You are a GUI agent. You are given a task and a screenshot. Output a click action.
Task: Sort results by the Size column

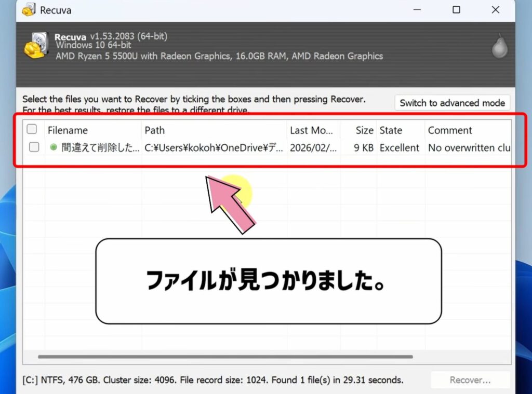(365, 130)
